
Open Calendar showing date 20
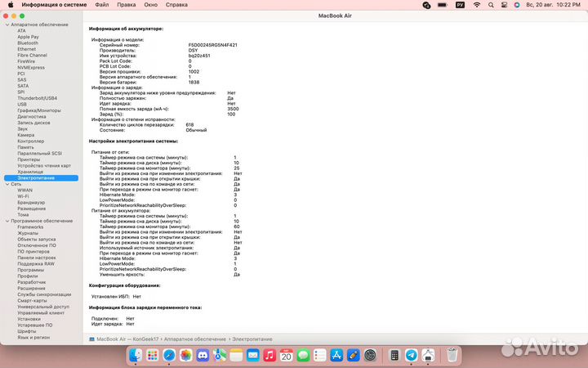pyautogui.click(x=286, y=355)
